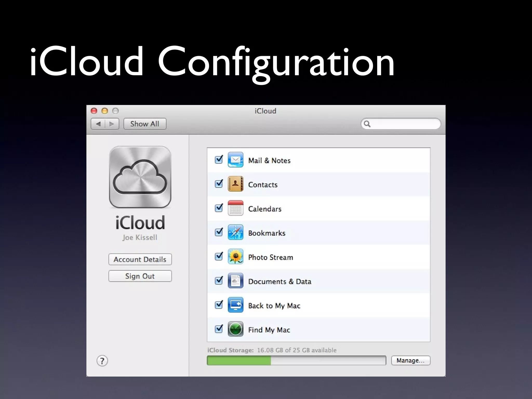Toggle the Documents & Data checkbox
The image size is (532, 399).
[x=219, y=280]
